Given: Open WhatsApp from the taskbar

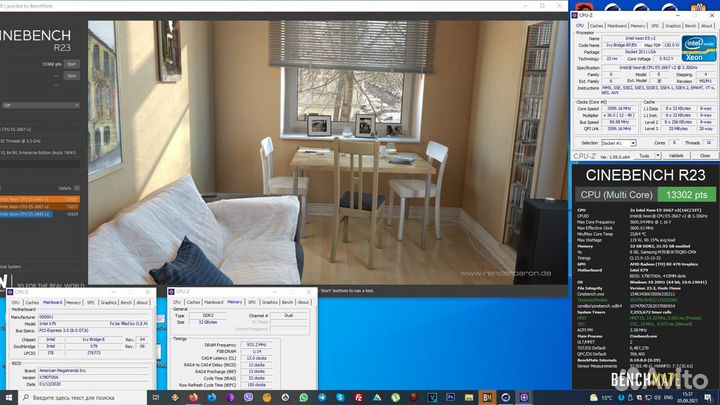Looking at the screenshot, I should [x=304, y=398].
